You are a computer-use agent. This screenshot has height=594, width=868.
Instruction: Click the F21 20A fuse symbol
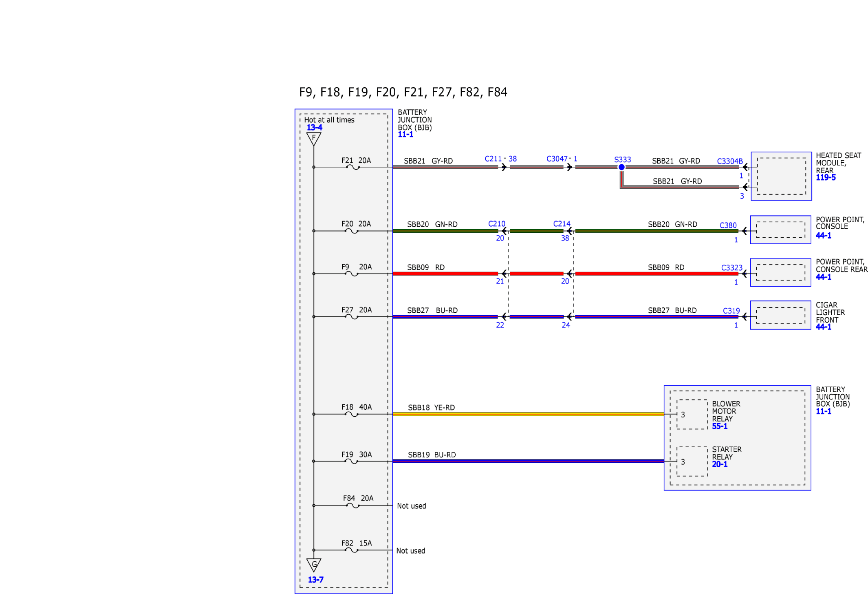point(353,167)
